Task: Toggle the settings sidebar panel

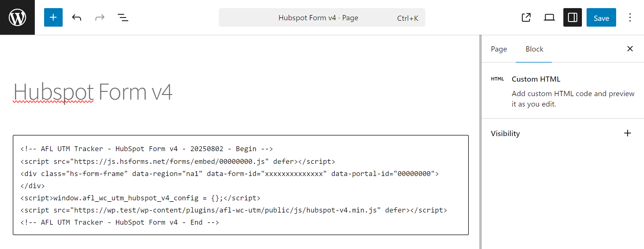Action: point(573,17)
